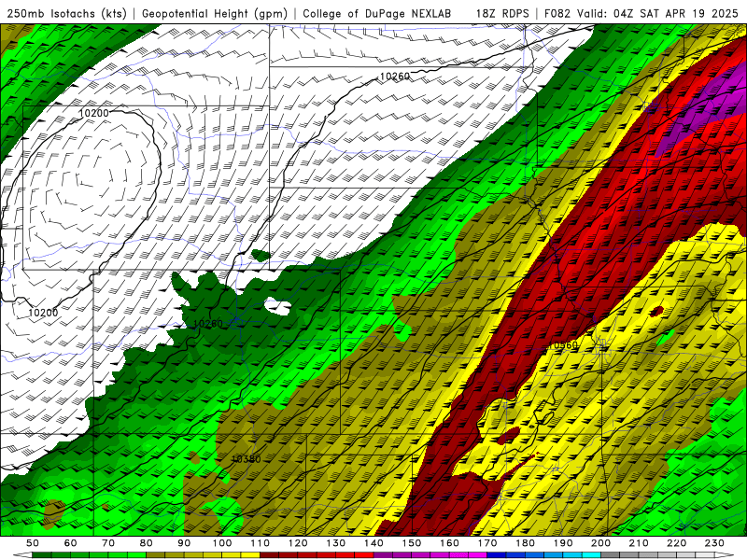Viewport: 747px width, 560px height.
Task: Select the 160 knot label on the legend
Action: click(449, 543)
